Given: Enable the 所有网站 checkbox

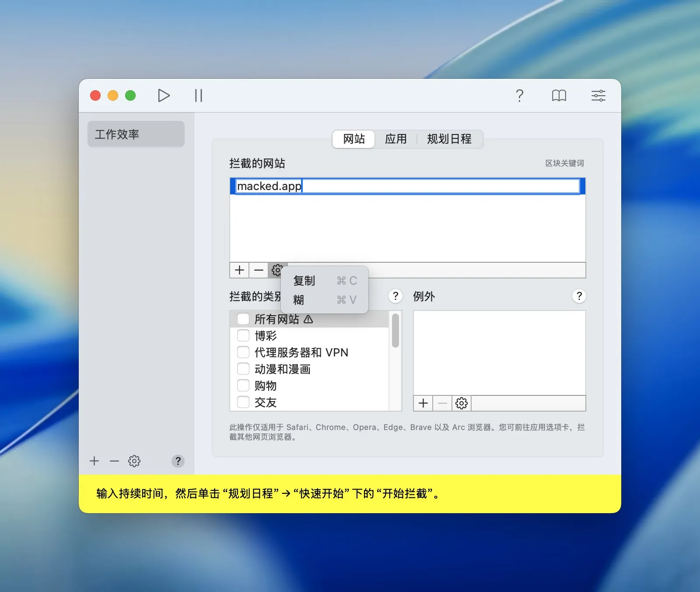Looking at the screenshot, I should (243, 319).
